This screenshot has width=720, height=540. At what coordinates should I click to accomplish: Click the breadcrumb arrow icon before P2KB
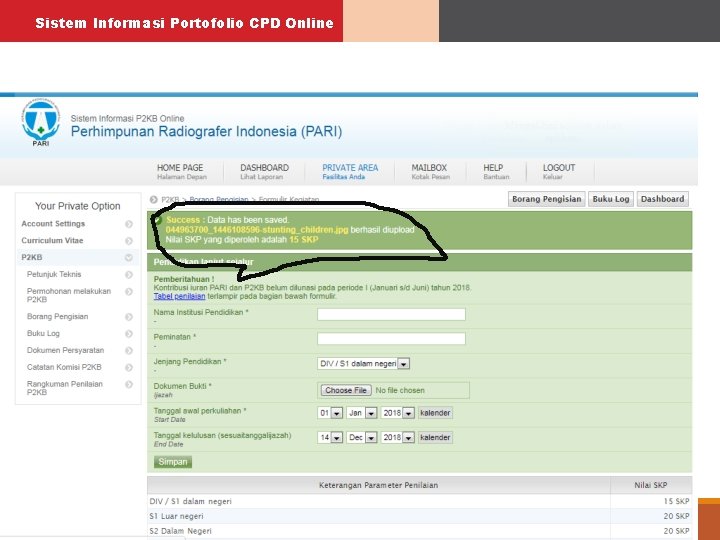154,199
